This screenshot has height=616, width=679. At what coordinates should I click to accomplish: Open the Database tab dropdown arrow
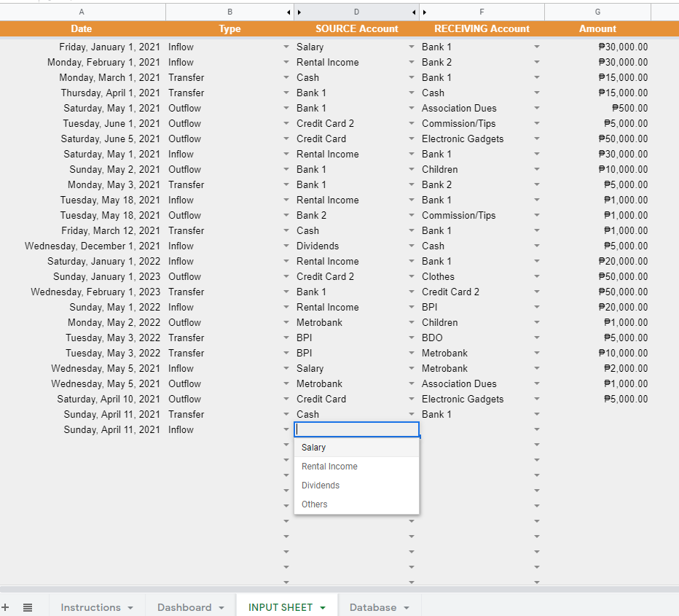(407, 607)
